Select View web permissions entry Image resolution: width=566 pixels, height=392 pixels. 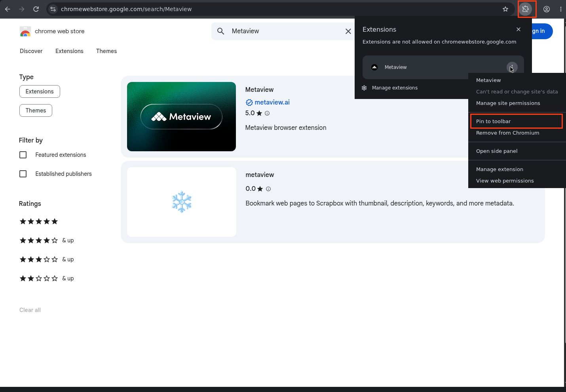(517, 181)
